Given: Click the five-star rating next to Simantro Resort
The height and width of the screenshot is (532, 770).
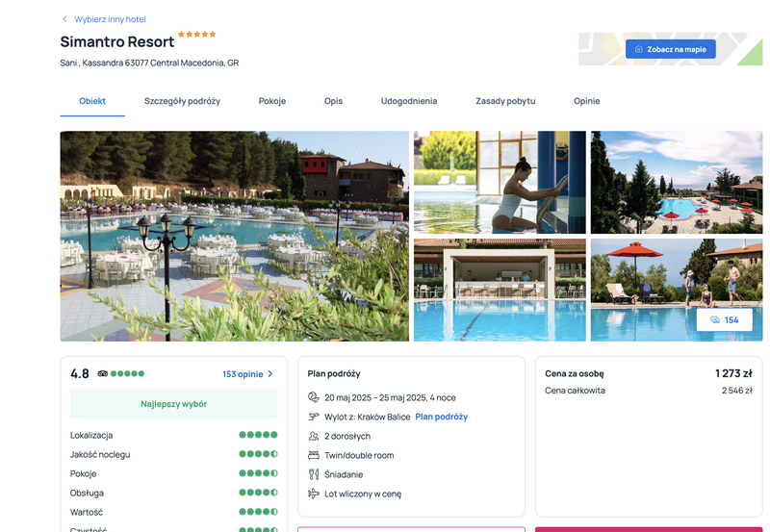Looking at the screenshot, I should pos(197,35).
